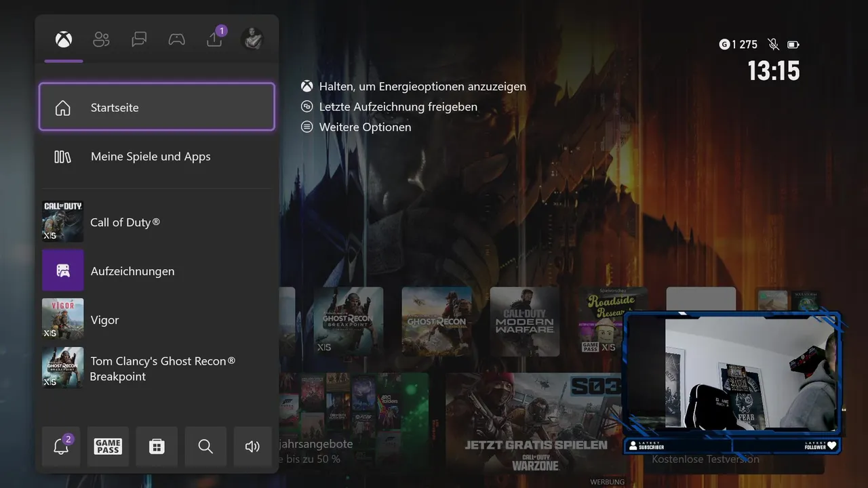This screenshot has width=868, height=488.
Task: Launch Call of Duty from recent list
Action: point(157,222)
